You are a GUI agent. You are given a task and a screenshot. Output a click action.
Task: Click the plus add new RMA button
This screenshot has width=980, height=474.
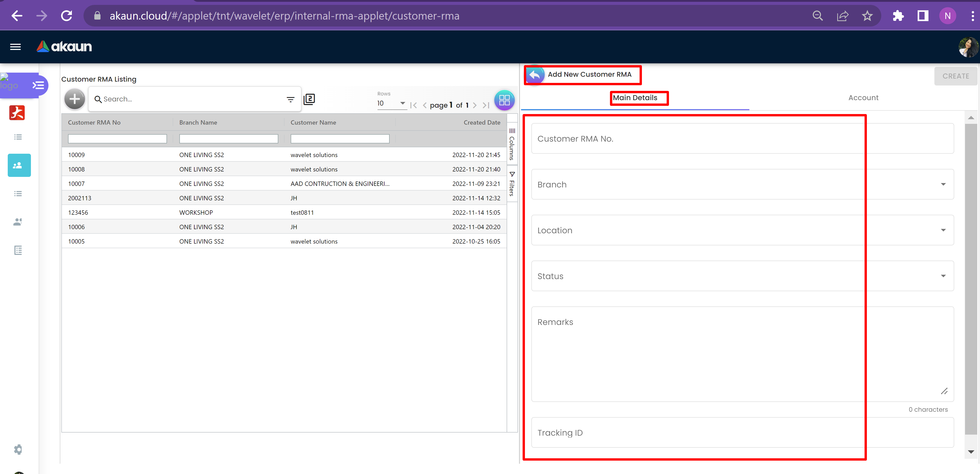pos(74,99)
